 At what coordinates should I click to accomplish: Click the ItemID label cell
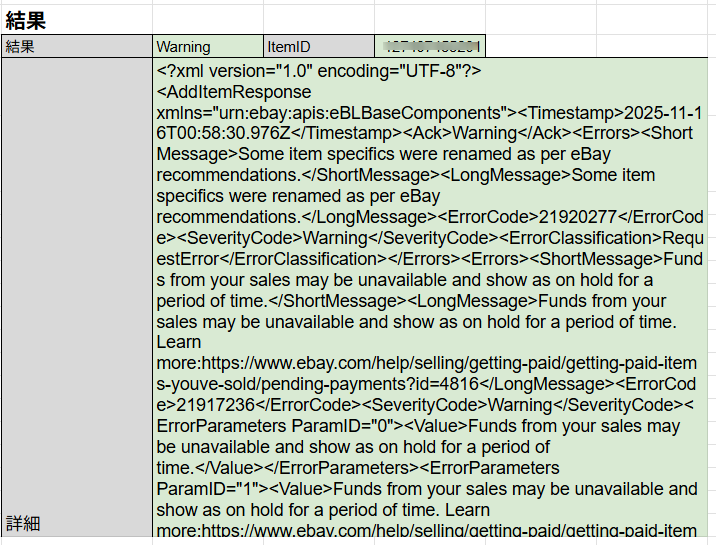pyautogui.click(x=319, y=47)
